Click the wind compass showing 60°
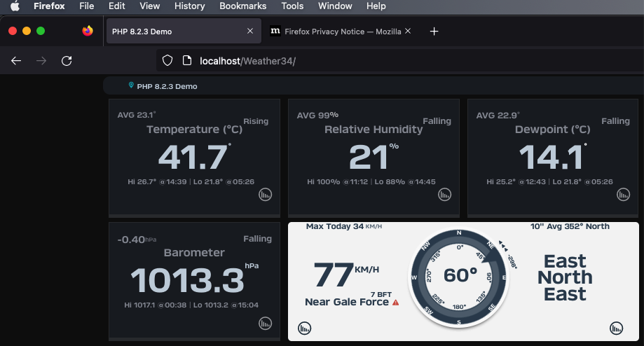644x346 pixels. 459,277
